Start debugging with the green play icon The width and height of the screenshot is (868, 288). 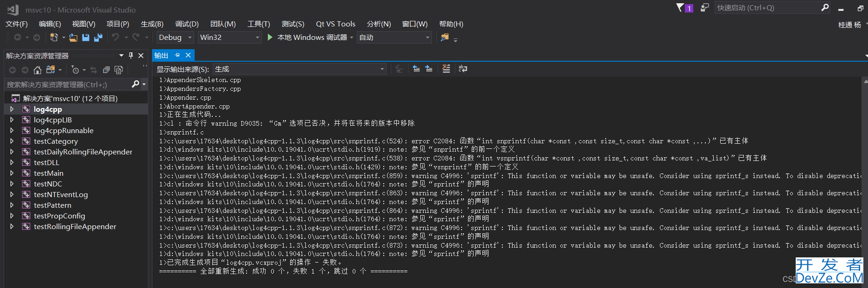tap(270, 37)
